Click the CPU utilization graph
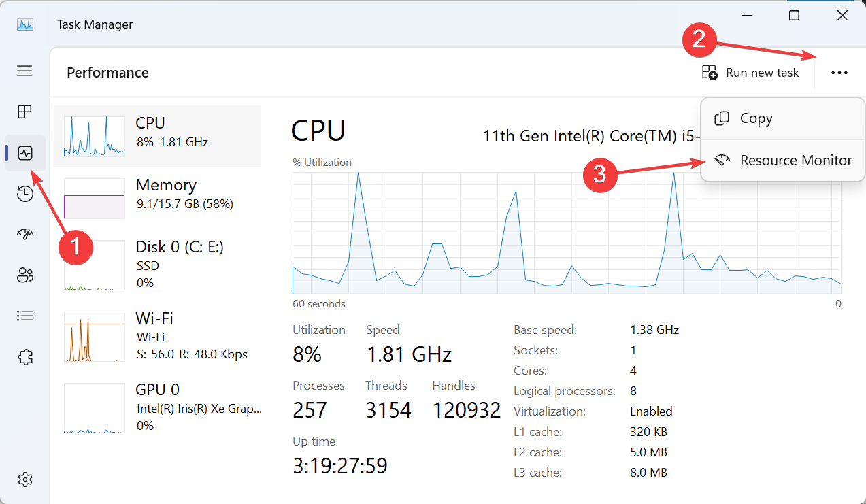This screenshot has width=866, height=504. [x=567, y=233]
